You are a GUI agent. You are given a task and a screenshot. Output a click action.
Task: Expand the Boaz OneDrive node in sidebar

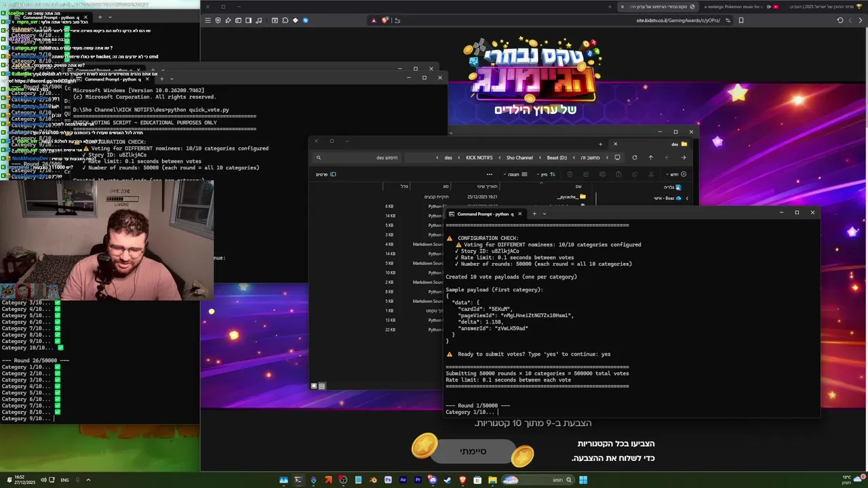click(687, 198)
